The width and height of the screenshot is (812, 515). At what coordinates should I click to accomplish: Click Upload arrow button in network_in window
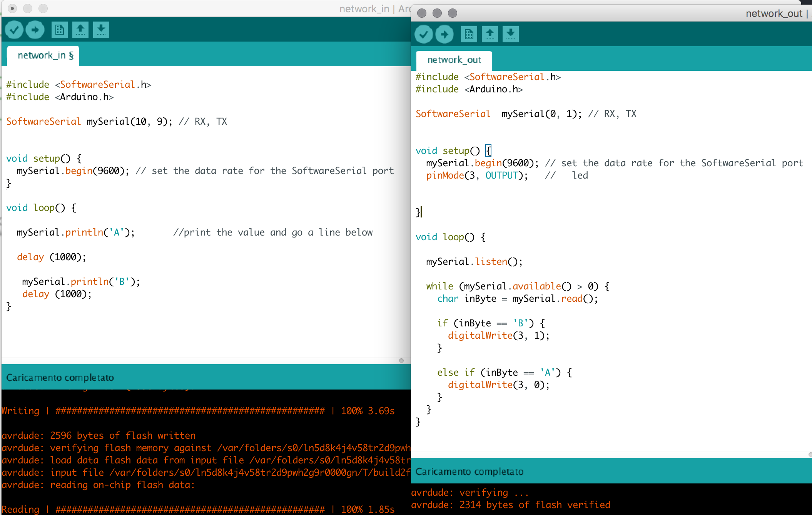[x=35, y=30]
